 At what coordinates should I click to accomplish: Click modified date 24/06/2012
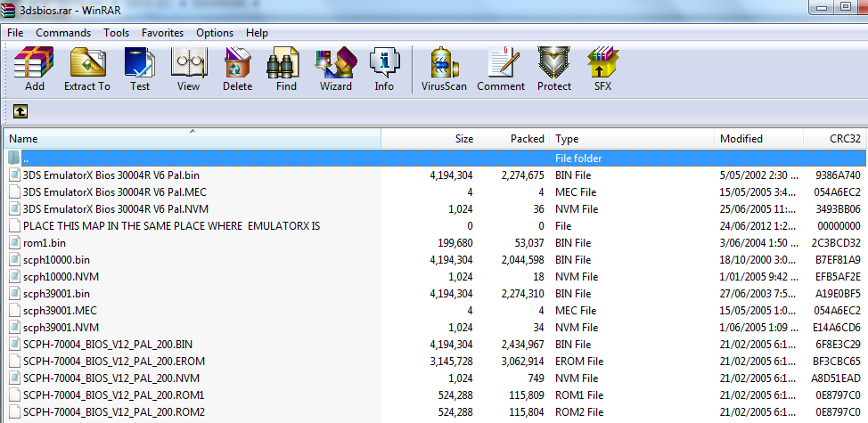pos(759,226)
